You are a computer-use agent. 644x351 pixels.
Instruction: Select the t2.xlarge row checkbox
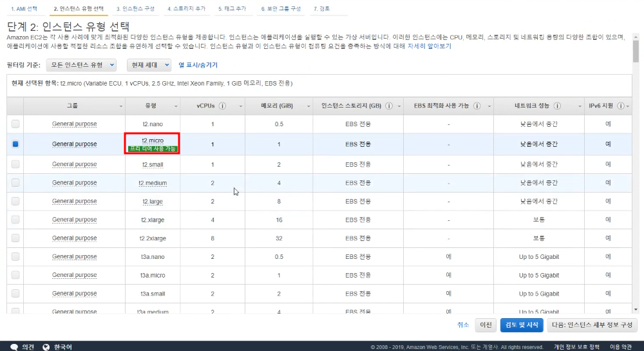click(x=15, y=219)
